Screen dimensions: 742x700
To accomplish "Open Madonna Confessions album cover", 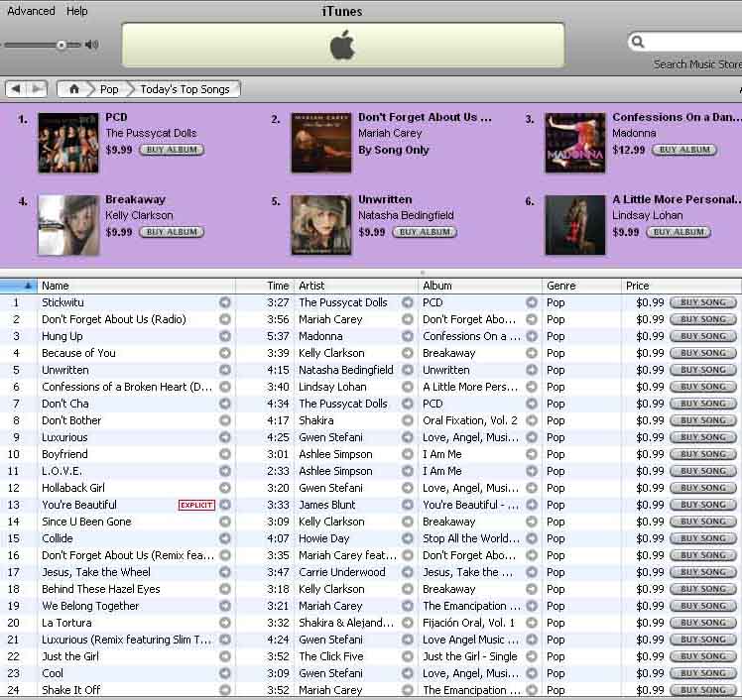I will tap(575, 143).
